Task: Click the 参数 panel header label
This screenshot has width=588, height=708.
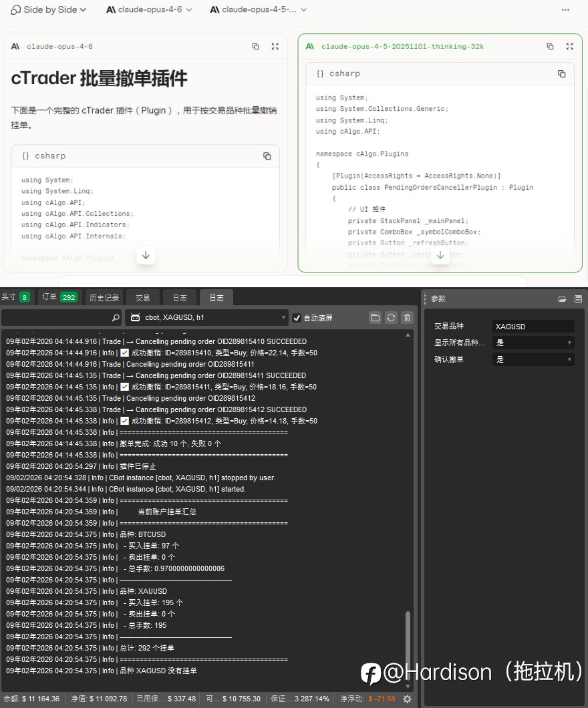Action: 438,299
